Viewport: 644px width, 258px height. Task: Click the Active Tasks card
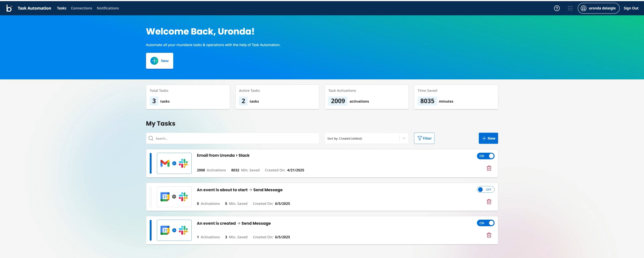[277, 97]
